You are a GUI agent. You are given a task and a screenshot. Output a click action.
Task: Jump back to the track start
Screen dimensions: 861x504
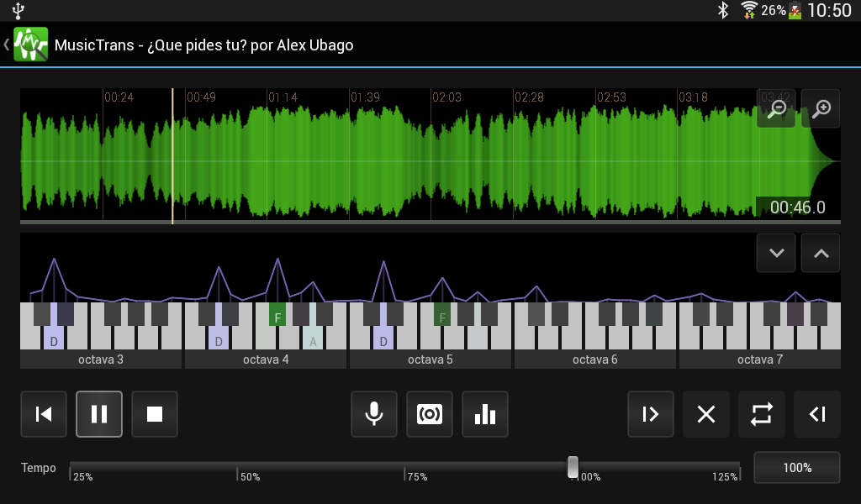point(44,414)
